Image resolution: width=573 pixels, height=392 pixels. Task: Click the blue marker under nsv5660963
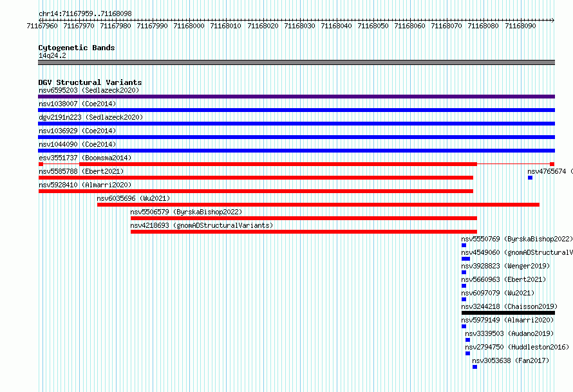(464, 286)
